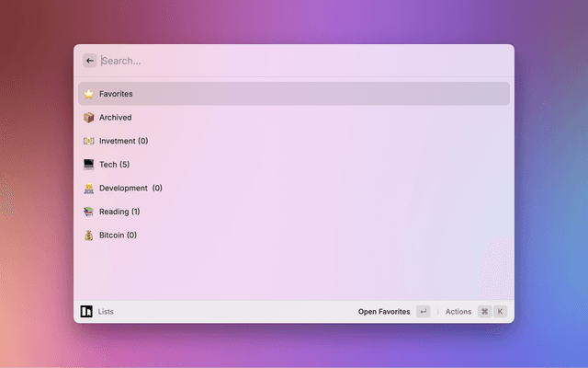
Task: Click the laptop icon beside Tech
Action: [x=88, y=165]
